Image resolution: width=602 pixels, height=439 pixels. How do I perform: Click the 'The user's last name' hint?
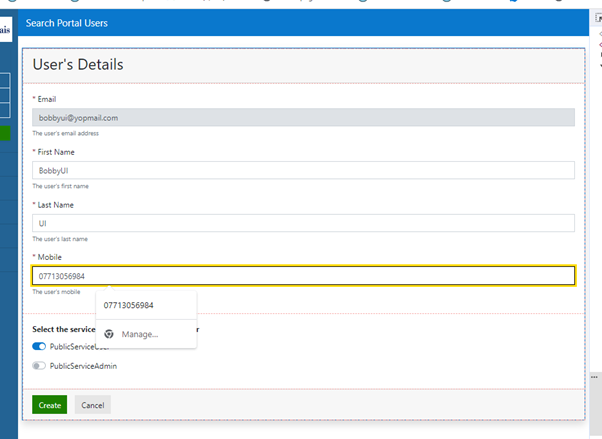(x=60, y=239)
